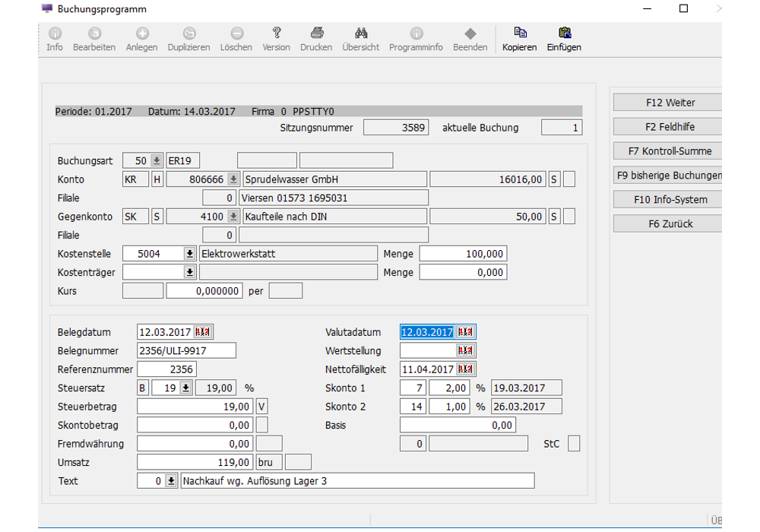The width and height of the screenshot is (760, 532).
Task: Click into the Text description field
Action: tap(357, 481)
